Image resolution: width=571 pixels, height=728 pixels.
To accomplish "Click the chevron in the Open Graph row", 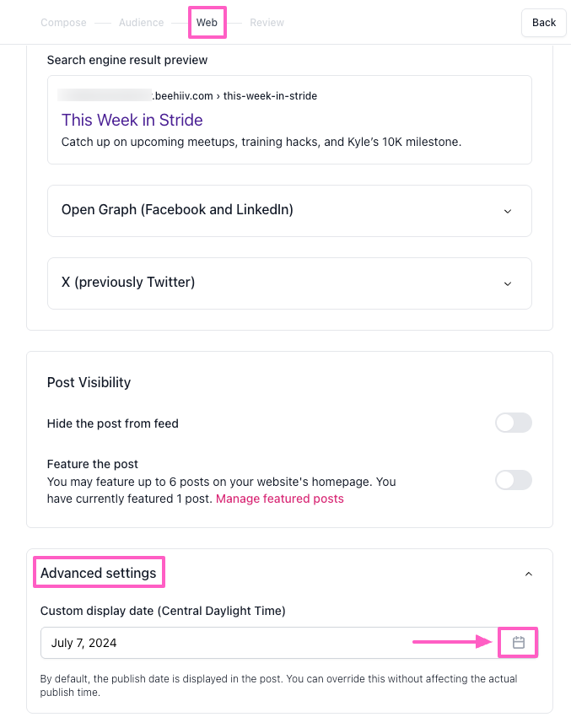I will point(507,211).
